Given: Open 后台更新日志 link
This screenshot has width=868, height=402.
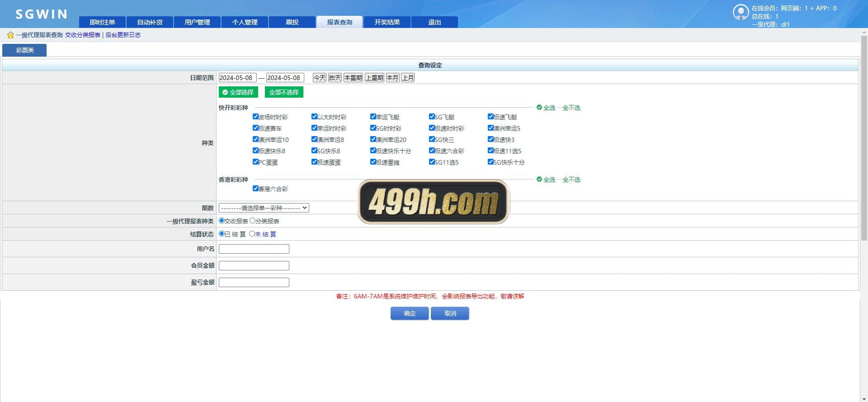Looking at the screenshot, I should [x=123, y=35].
